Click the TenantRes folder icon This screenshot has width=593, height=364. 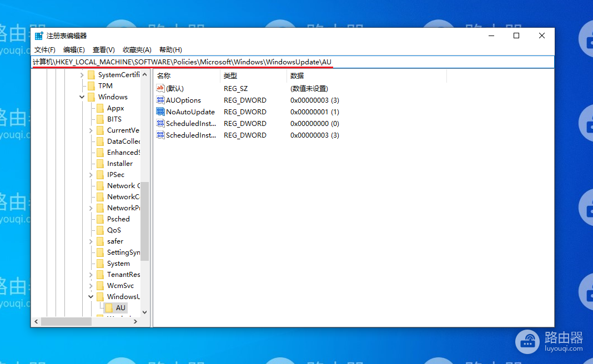tap(100, 275)
